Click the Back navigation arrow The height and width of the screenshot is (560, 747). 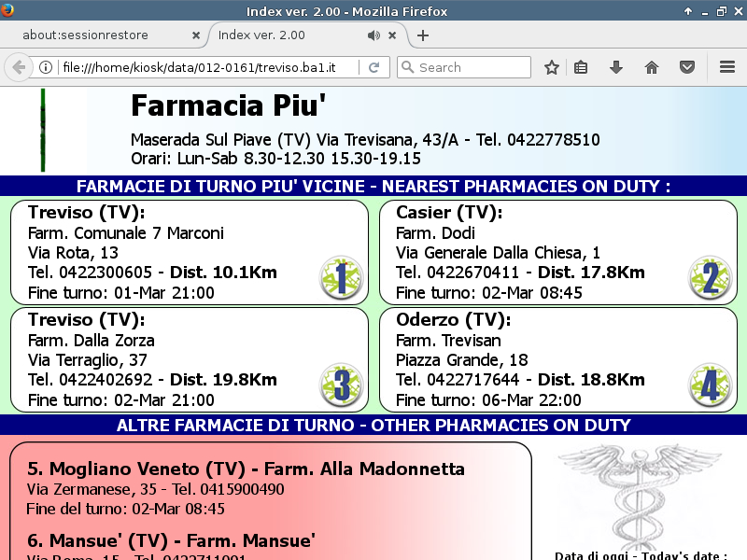coord(18,67)
